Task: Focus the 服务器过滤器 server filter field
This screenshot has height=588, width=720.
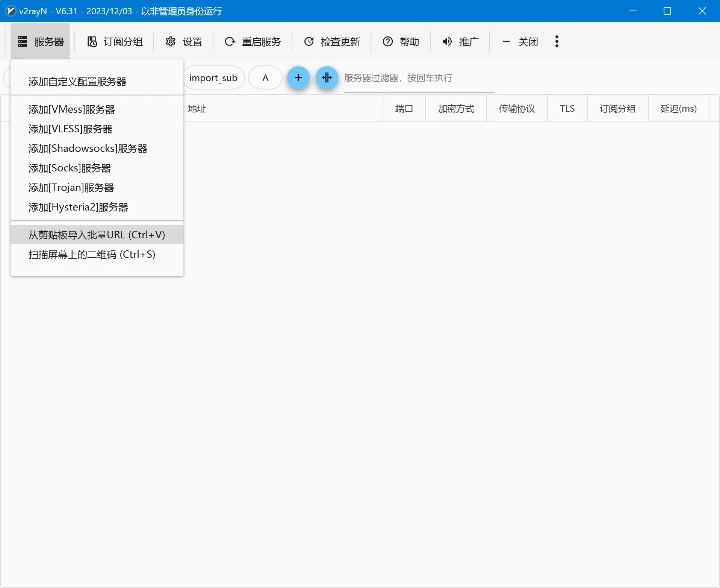Action: tap(419, 78)
